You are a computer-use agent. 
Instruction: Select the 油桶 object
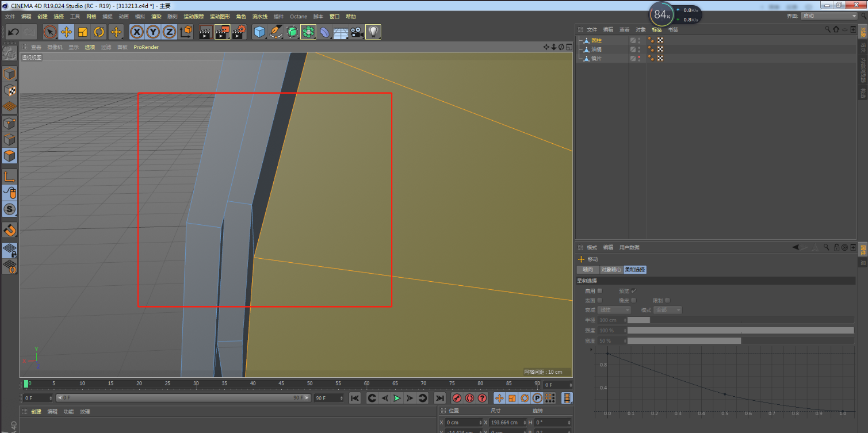point(596,49)
